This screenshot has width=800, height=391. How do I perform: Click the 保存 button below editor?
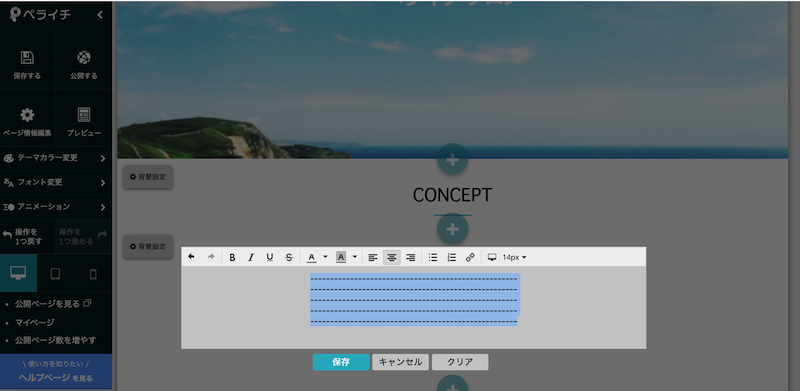point(341,362)
